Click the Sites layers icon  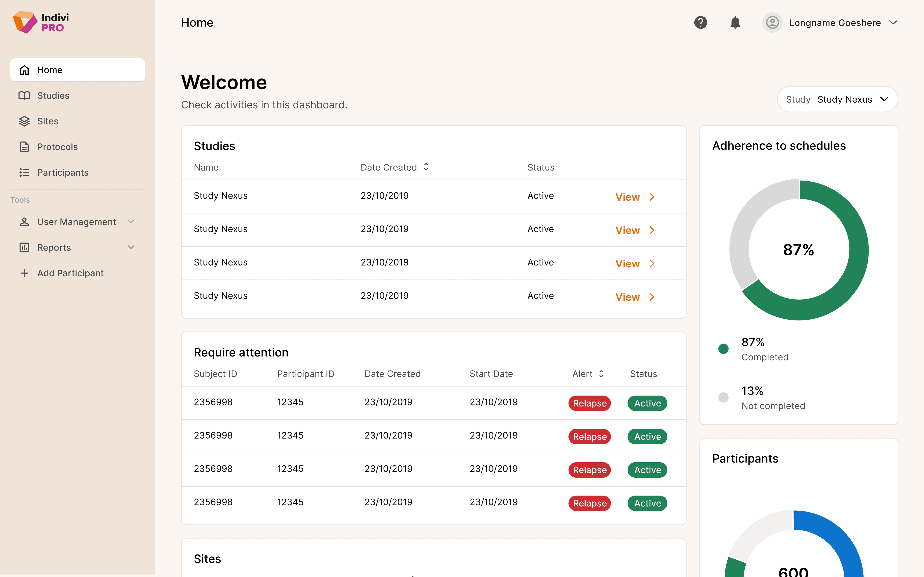24,121
